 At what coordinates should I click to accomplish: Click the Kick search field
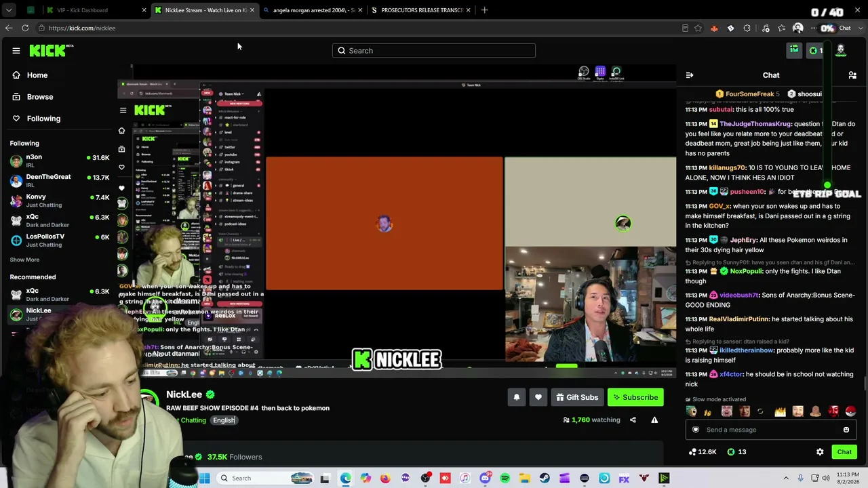tap(434, 51)
